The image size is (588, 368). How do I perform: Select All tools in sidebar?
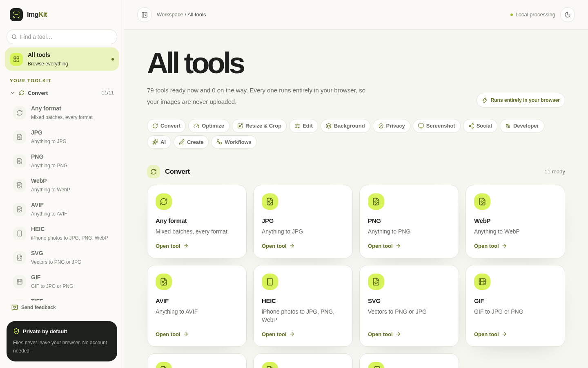62,59
